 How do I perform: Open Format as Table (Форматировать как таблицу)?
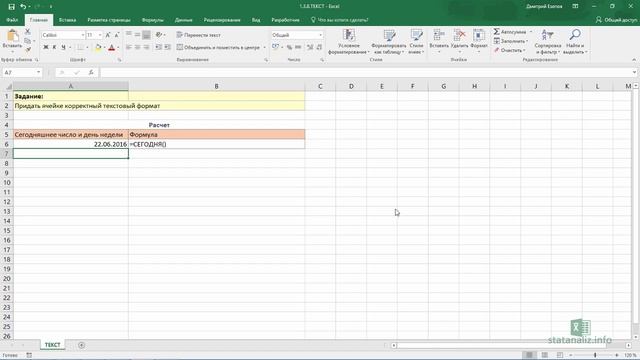[389, 42]
